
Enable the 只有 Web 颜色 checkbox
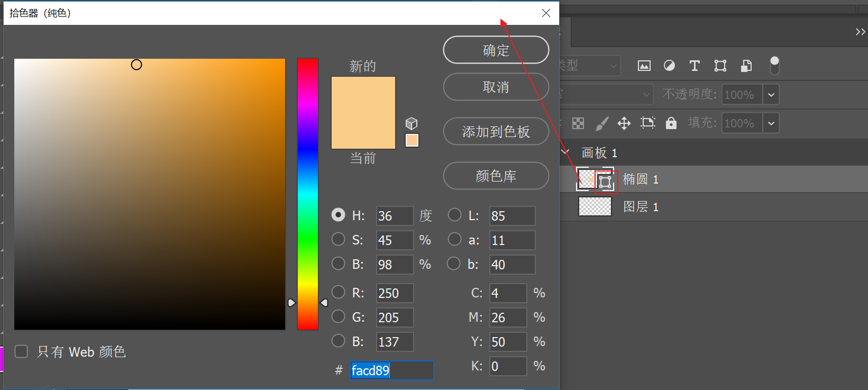pos(21,351)
